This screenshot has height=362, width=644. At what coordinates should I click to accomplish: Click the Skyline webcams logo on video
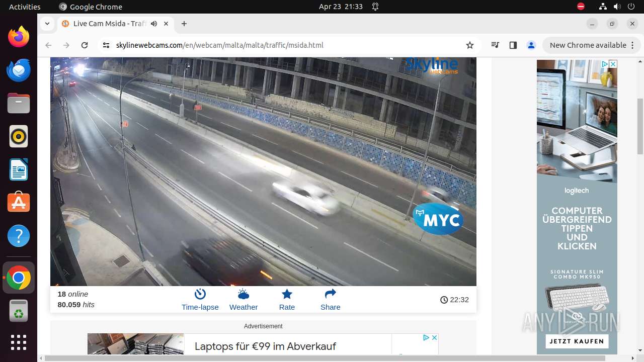tap(432, 65)
